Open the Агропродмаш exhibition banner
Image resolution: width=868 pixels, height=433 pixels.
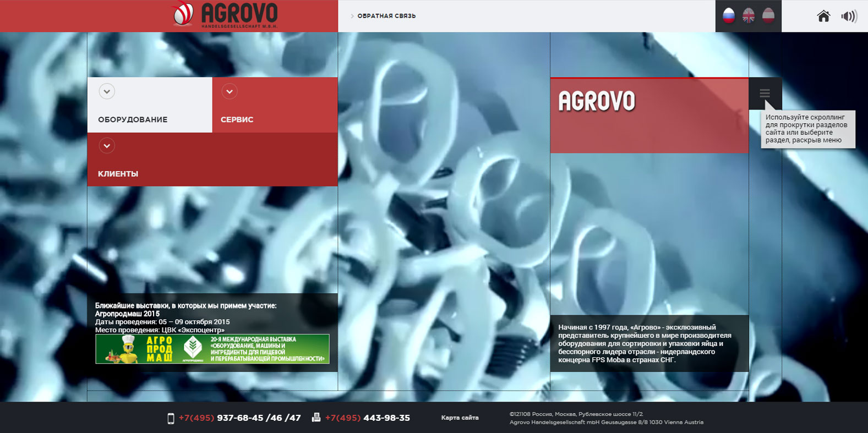212,349
